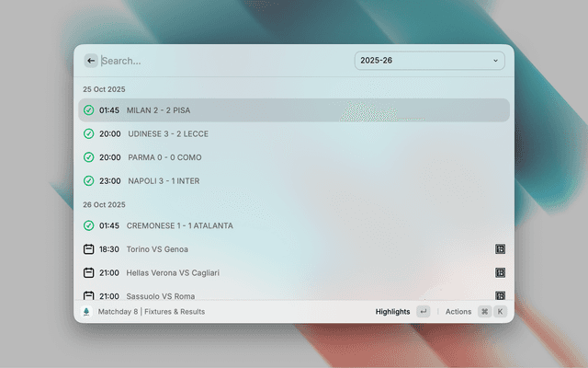The height and width of the screenshot is (368, 588).
Task: Click the Command key shortcut badge
Action: click(484, 312)
